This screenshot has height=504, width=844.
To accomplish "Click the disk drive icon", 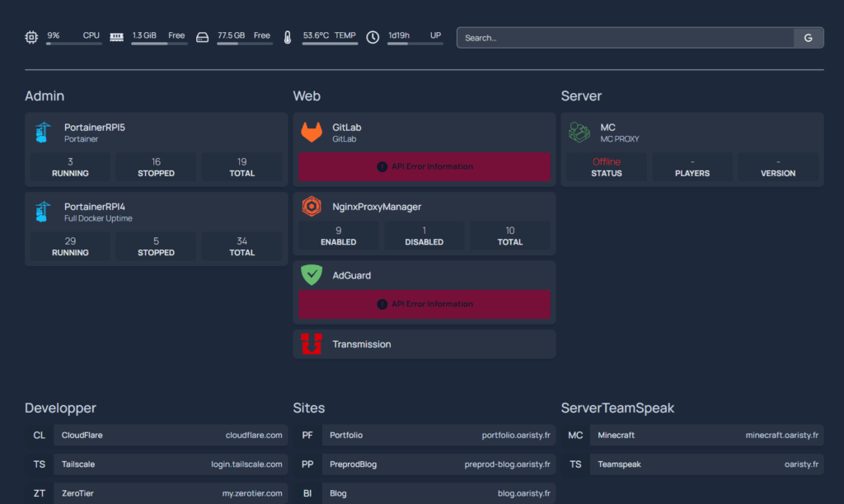I will click(202, 37).
